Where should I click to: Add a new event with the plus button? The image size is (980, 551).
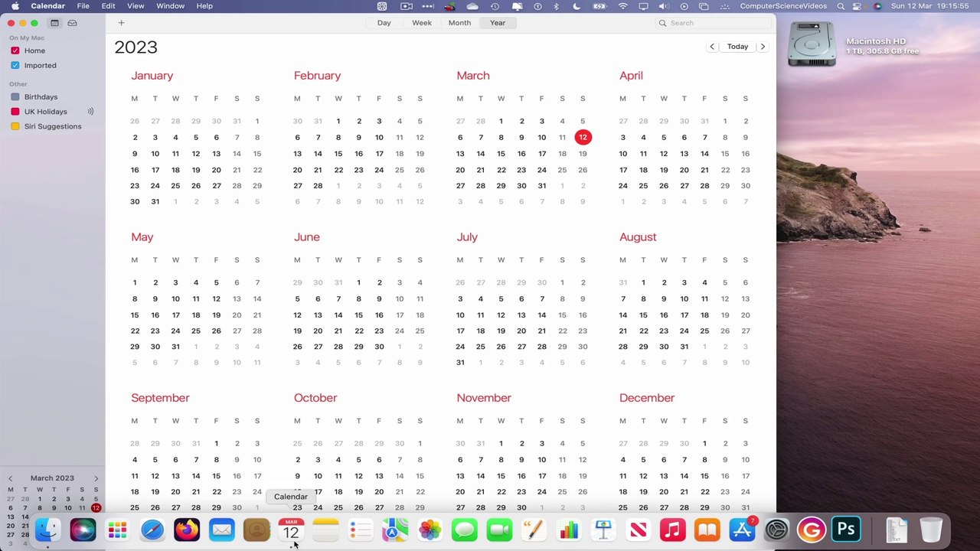[x=121, y=23]
